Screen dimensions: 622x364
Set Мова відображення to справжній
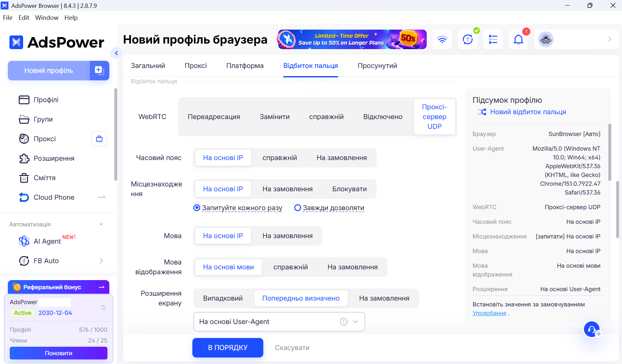[291, 267]
